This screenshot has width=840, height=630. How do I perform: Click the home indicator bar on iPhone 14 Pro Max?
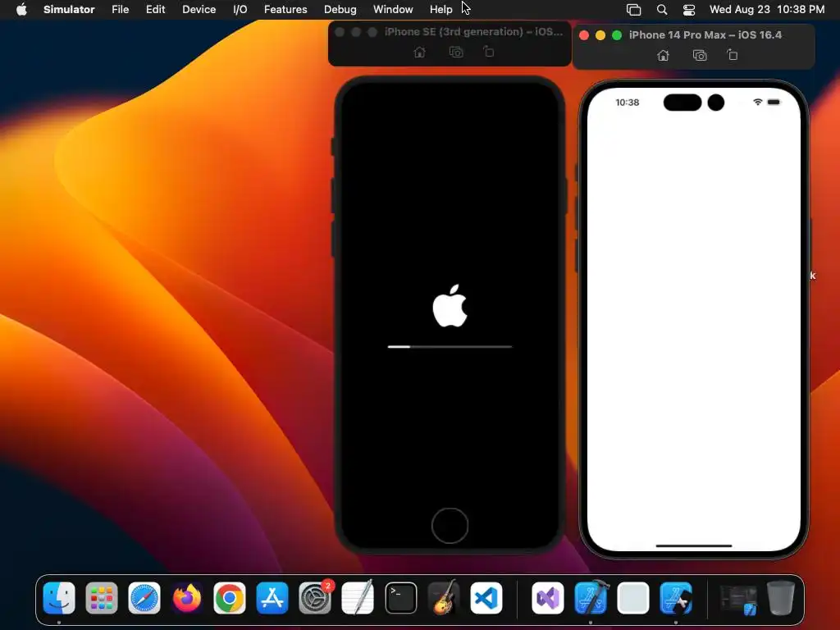(694, 546)
